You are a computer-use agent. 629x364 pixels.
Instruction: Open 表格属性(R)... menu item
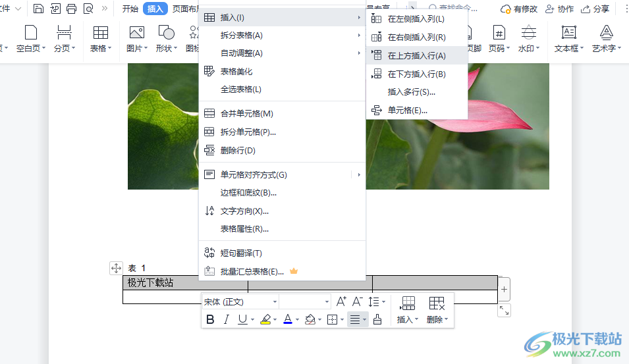tap(282, 229)
